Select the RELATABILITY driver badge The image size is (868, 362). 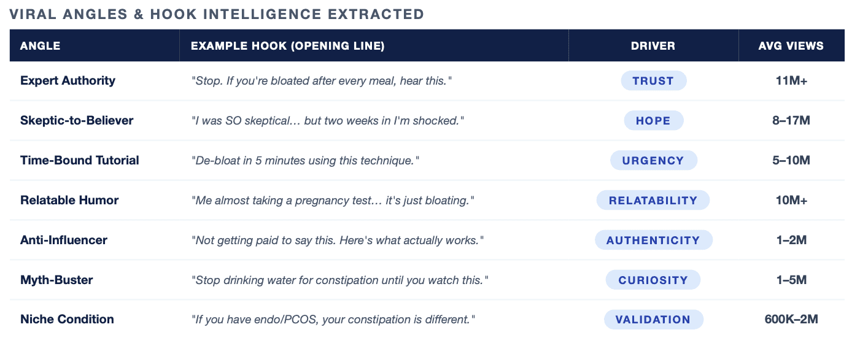653,201
